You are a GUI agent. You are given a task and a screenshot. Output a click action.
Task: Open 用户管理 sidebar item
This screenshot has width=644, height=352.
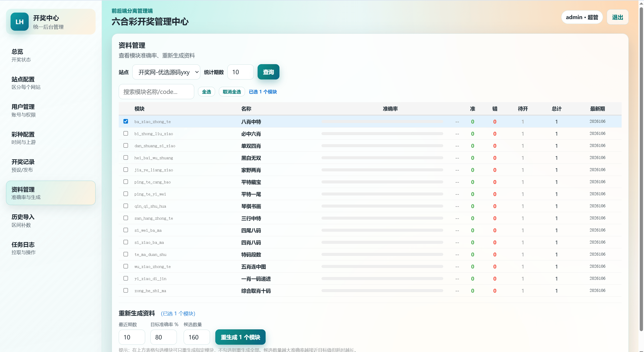coord(51,110)
